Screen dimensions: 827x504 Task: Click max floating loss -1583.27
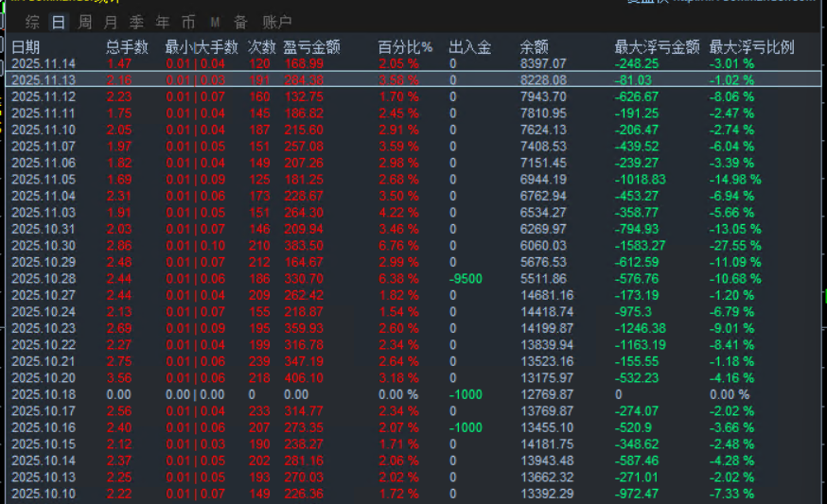tap(641, 246)
